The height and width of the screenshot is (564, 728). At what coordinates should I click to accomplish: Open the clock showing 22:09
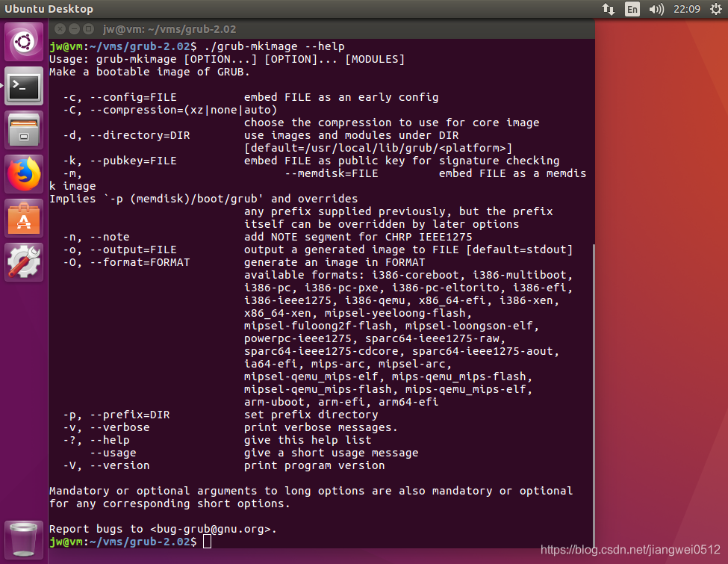[x=687, y=9]
